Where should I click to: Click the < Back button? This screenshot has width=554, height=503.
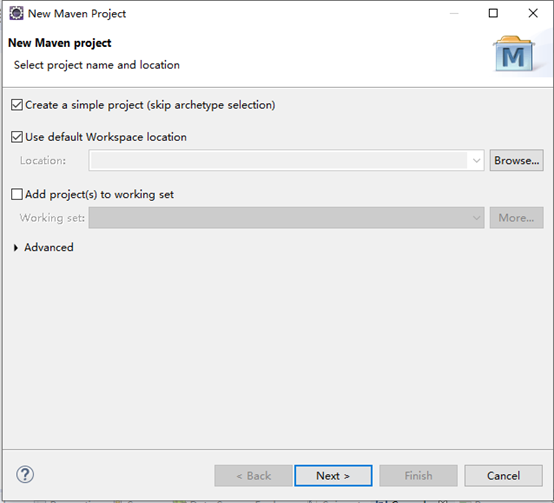click(253, 476)
